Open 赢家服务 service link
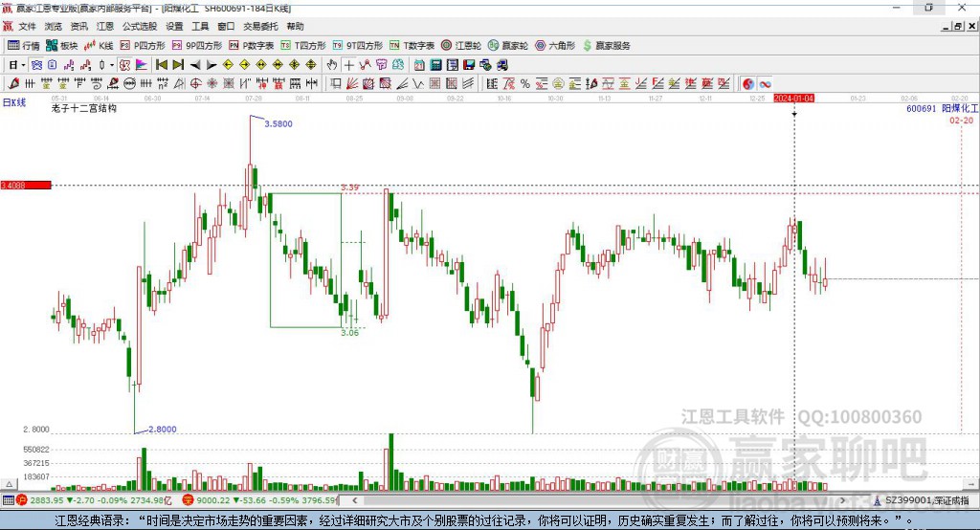Viewport: 980px width, 530px height. (x=606, y=46)
